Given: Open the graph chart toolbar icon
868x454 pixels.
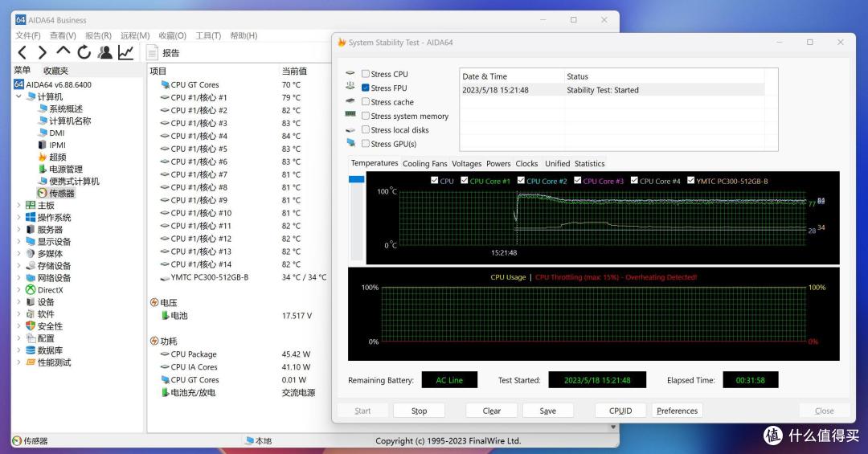Looking at the screenshot, I should pos(125,52).
